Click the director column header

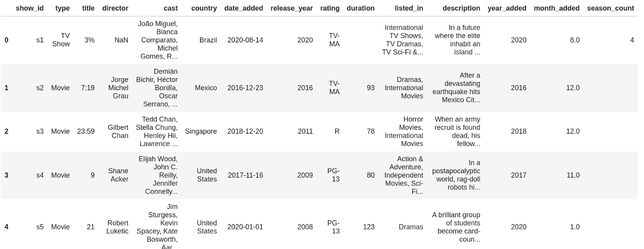[x=115, y=8]
